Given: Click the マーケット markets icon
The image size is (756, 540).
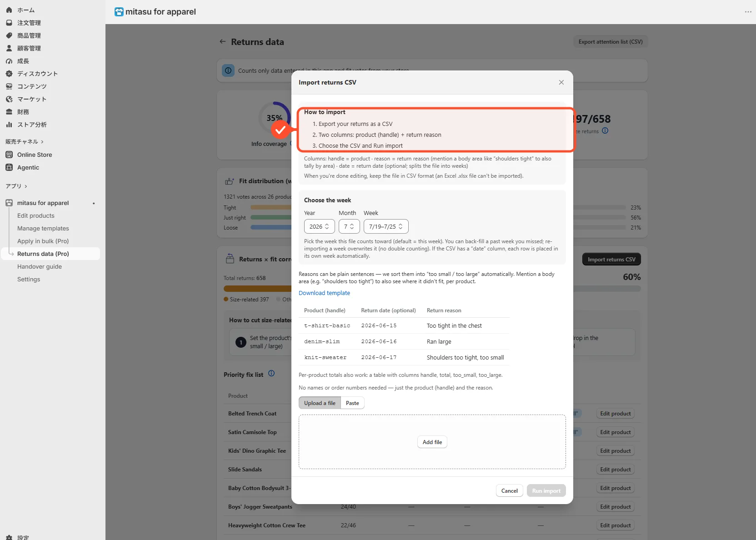Looking at the screenshot, I should [9, 99].
